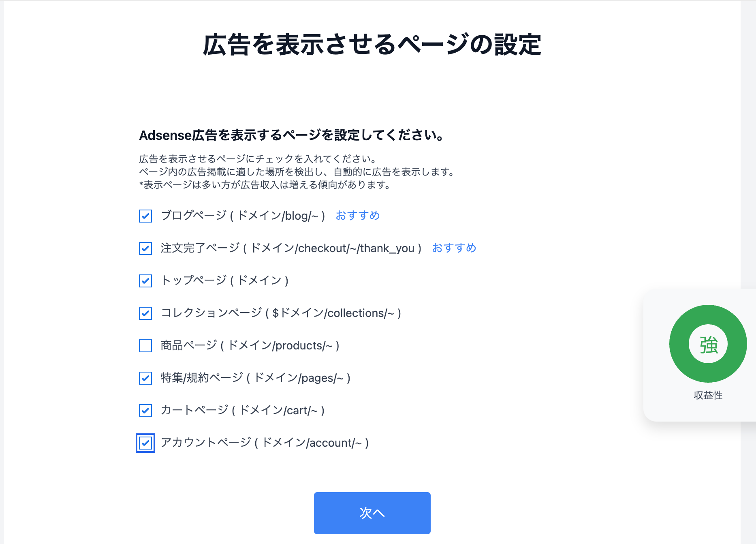Uncheck the 特集/規約ページ checkbox
Screen dimensions: 756x544
pyautogui.click(x=145, y=378)
